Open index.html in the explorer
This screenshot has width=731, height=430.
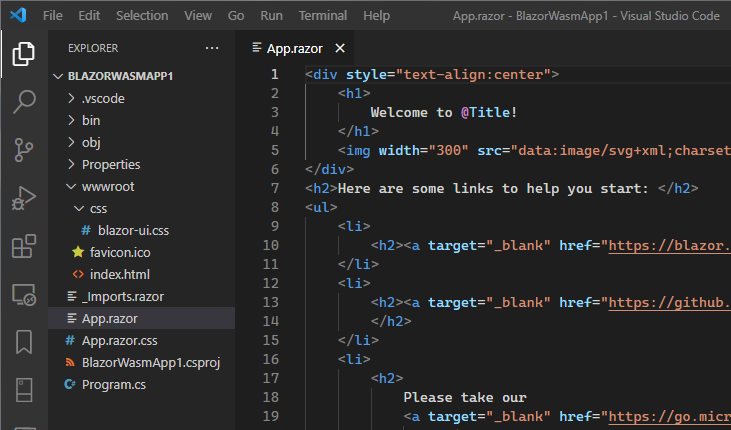[120, 274]
